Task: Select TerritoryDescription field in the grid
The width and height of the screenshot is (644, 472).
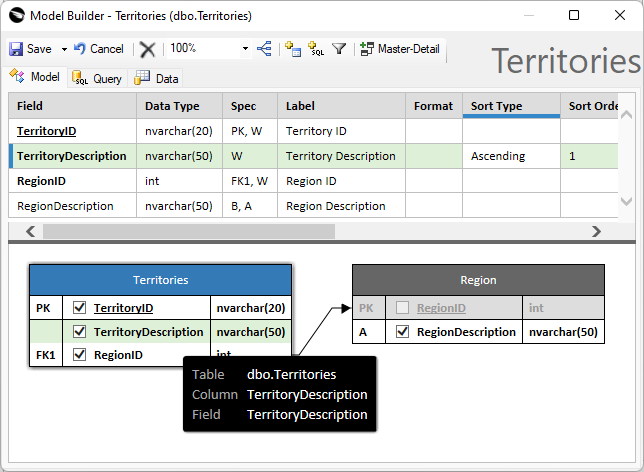Action: [x=73, y=156]
